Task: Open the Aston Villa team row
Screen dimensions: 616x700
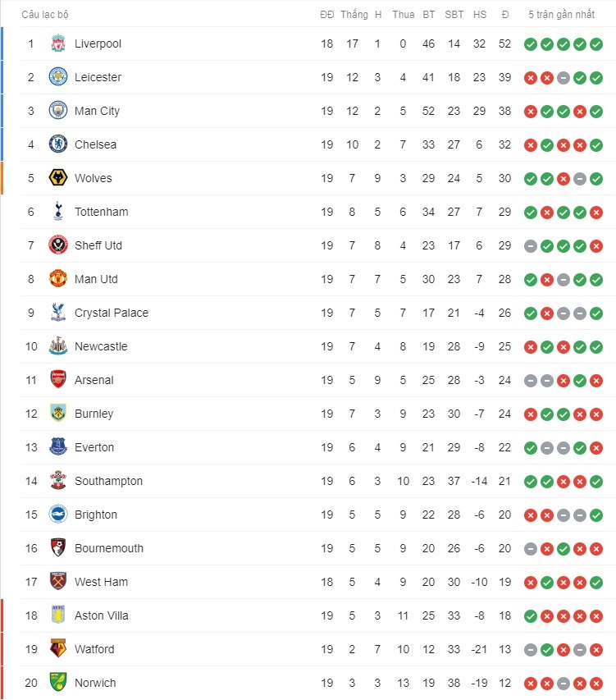Action: [x=317, y=615]
